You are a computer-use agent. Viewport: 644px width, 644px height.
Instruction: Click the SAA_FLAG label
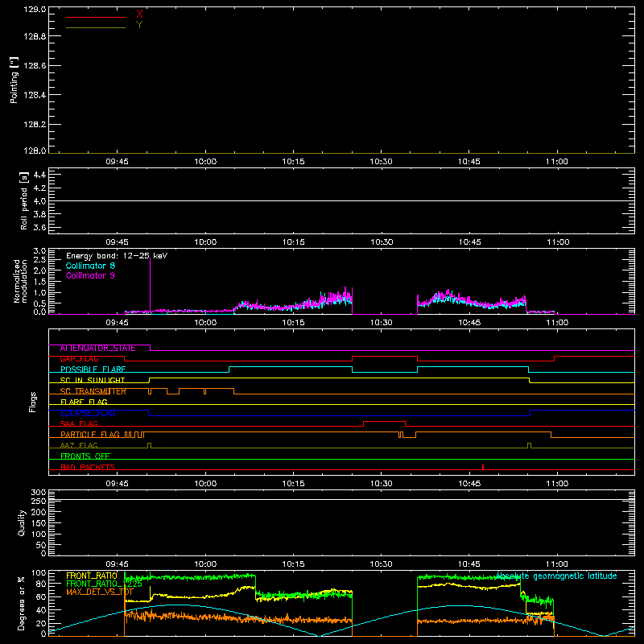pos(79,424)
